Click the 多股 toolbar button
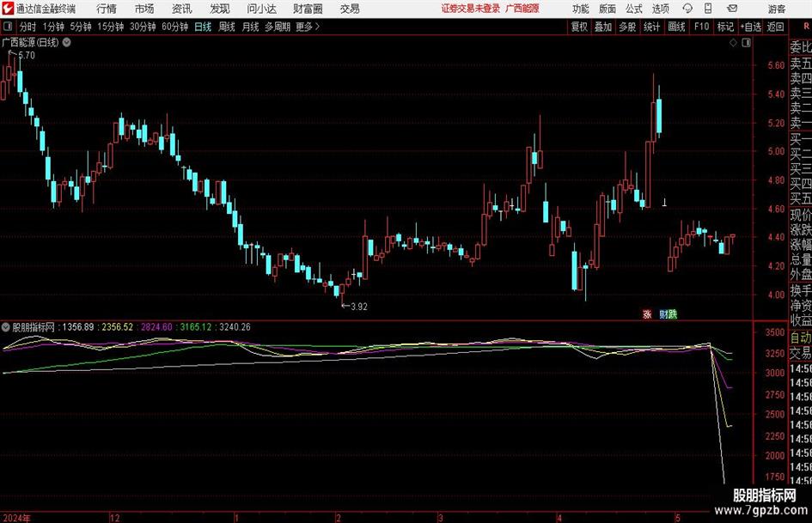The image size is (812, 523). click(627, 27)
